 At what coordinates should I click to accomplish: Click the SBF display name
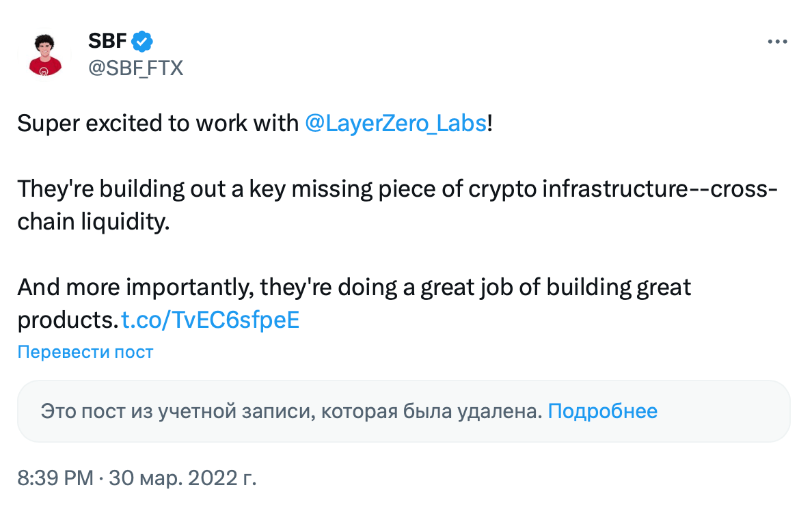pos(107,42)
